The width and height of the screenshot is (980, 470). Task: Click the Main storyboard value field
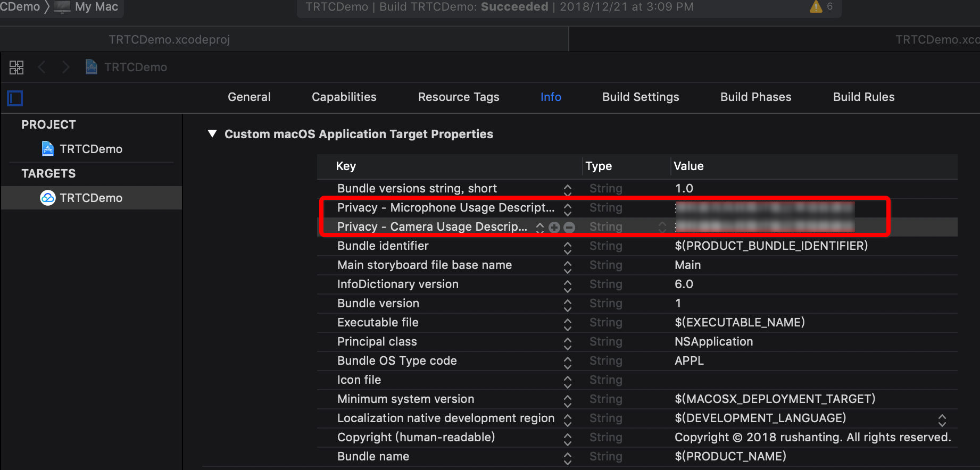click(687, 265)
